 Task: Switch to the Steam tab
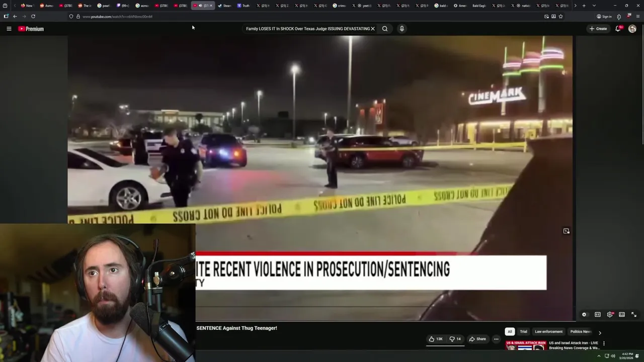tap(224, 6)
